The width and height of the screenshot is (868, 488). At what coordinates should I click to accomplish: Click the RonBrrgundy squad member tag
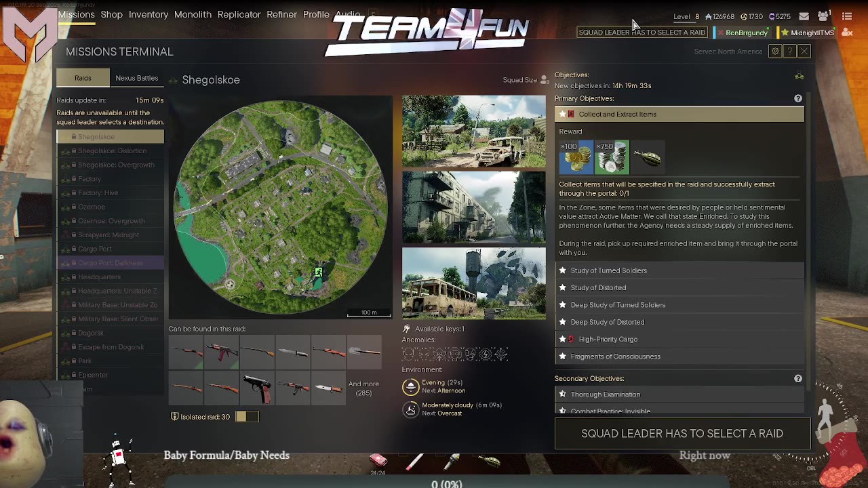(x=743, y=33)
